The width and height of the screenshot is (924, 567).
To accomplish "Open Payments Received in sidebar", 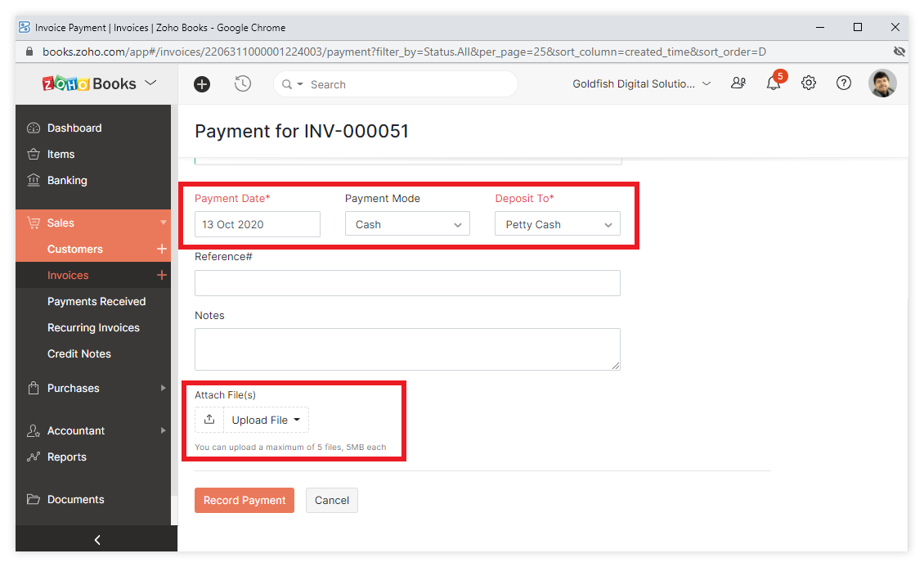I will pyautogui.click(x=96, y=301).
